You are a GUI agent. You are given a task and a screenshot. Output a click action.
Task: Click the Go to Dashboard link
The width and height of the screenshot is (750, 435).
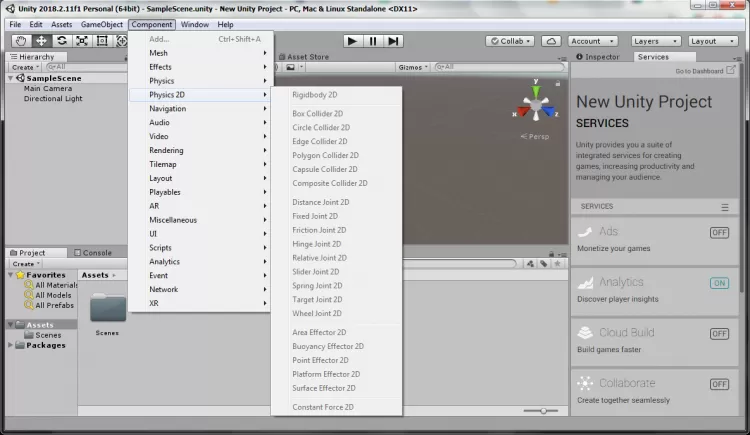(x=699, y=71)
